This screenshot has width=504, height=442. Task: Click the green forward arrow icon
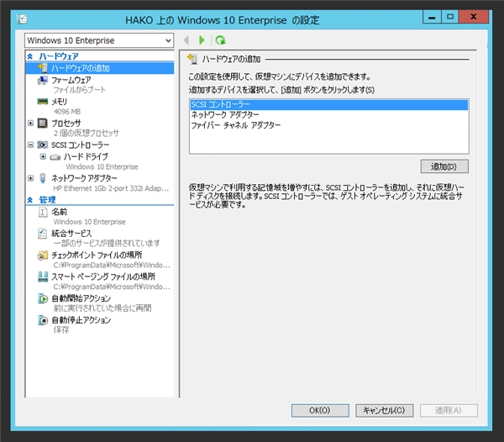tap(202, 40)
